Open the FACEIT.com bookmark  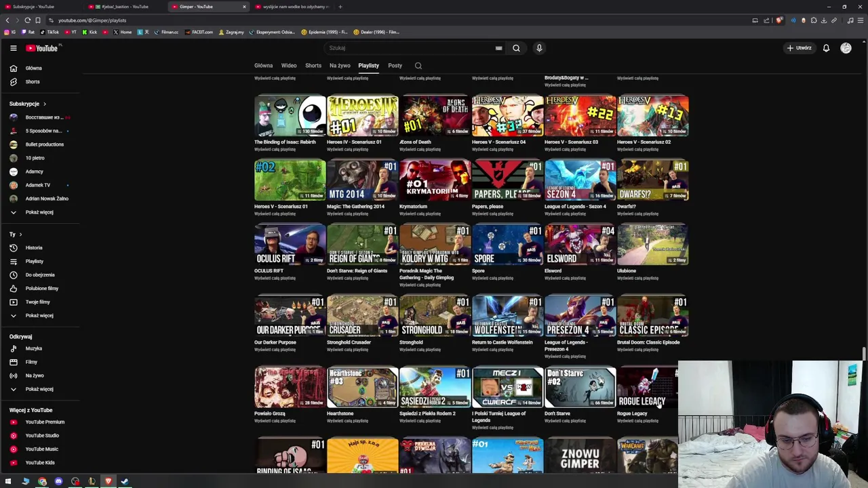point(199,32)
